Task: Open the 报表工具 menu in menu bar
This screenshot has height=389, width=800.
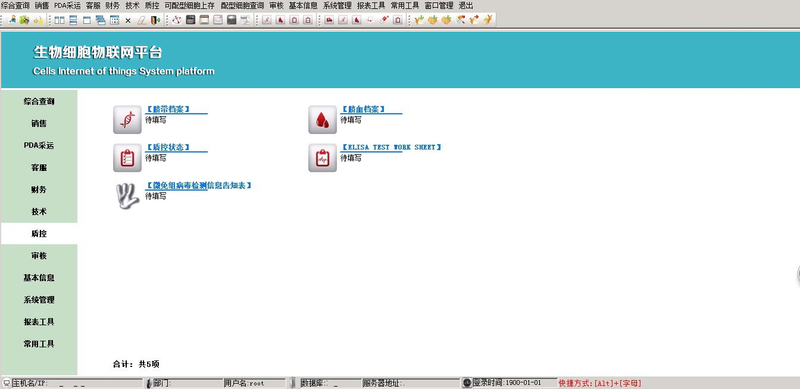Action: 371,6
